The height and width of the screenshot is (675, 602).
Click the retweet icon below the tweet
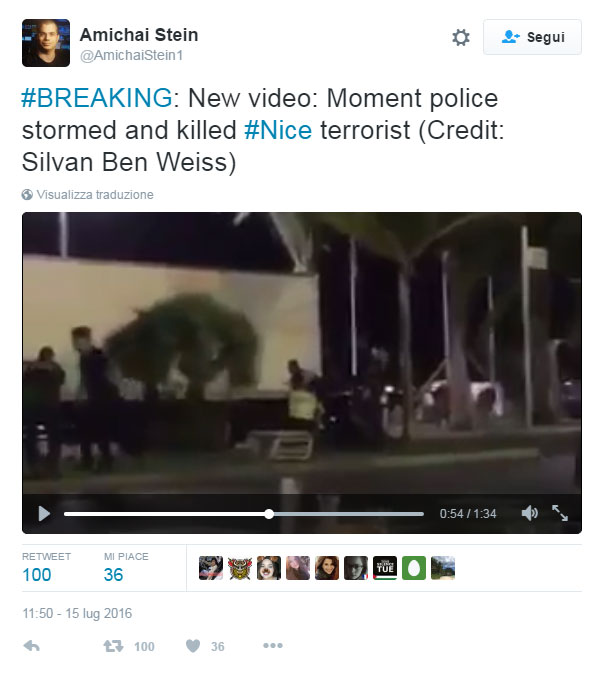pyautogui.click(x=113, y=646)
